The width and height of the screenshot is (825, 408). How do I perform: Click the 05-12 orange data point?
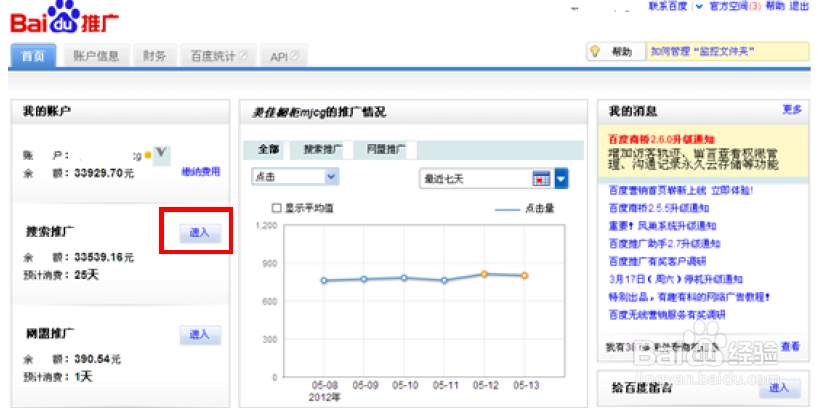(x=484, y=274)
